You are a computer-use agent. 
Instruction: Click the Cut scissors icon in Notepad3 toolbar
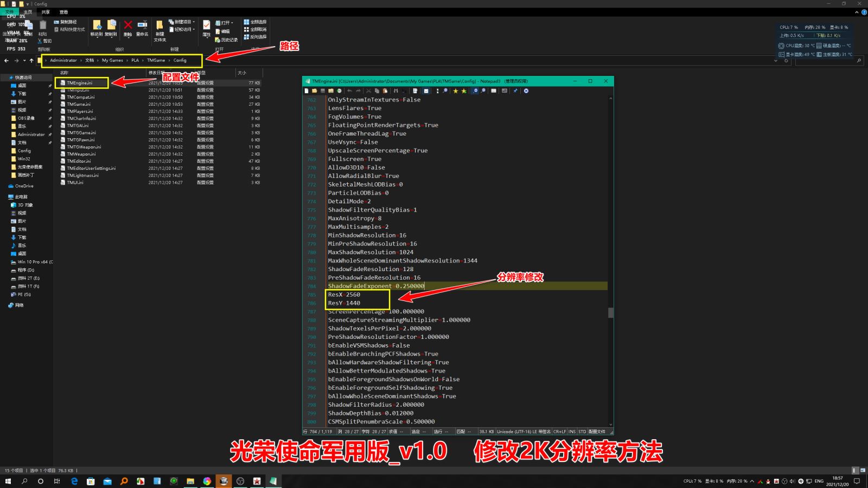coord(368,91)
